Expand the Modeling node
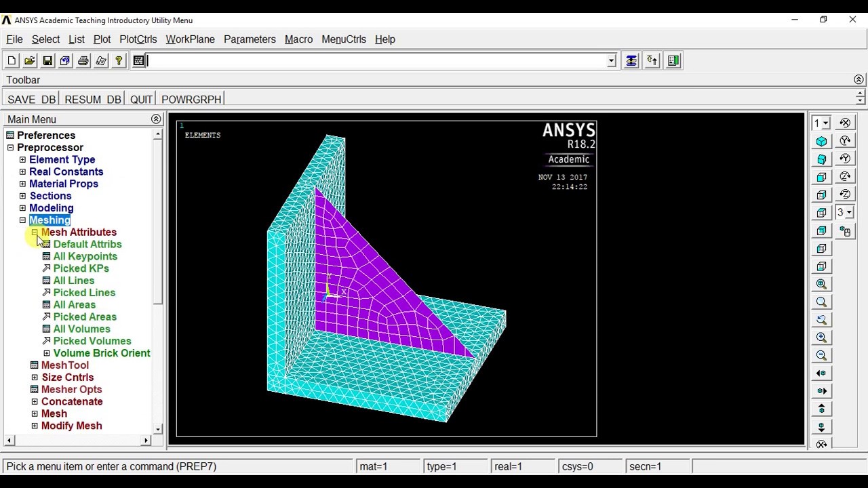The height and width of the screenshot is (488, 868). pos(22,208)
